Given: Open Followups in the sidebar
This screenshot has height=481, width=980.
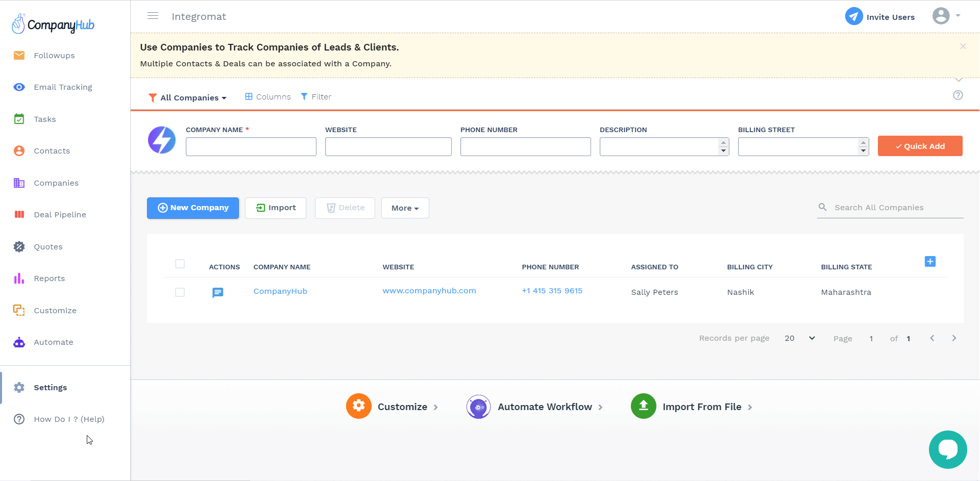Looking at the screenshot, I should (x=54, y=56).
